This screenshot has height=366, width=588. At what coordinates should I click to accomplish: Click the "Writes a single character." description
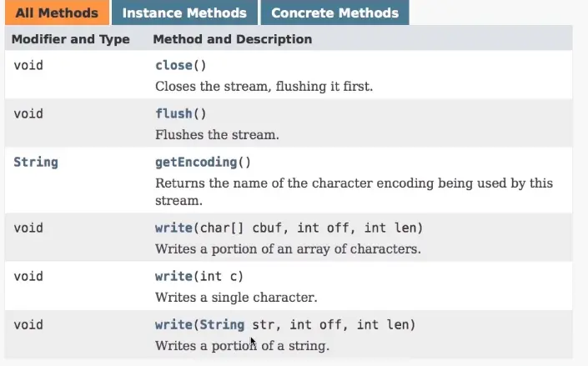pyautogui.click(x=238, y=297)
